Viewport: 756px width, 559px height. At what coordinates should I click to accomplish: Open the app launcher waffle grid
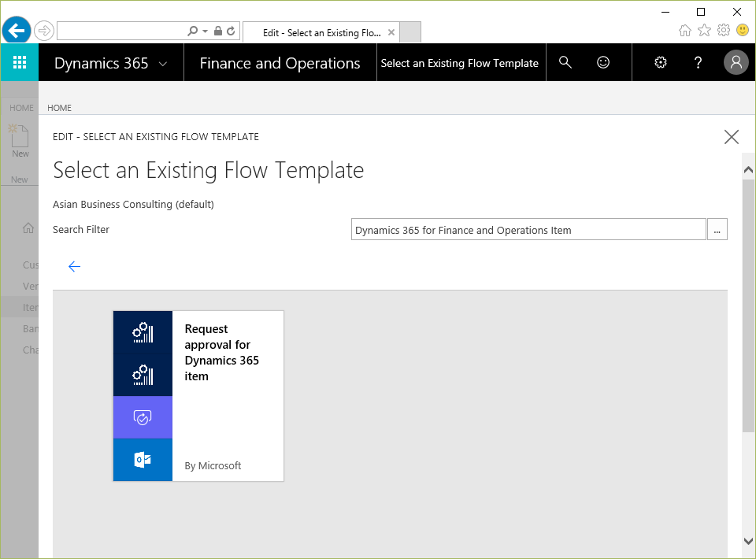[x=19, y=62]
